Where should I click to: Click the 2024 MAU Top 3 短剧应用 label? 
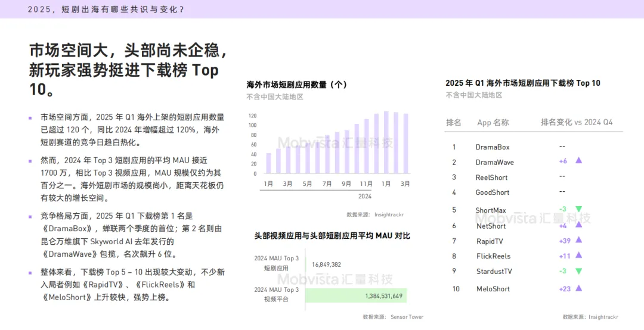coord(277,263)
